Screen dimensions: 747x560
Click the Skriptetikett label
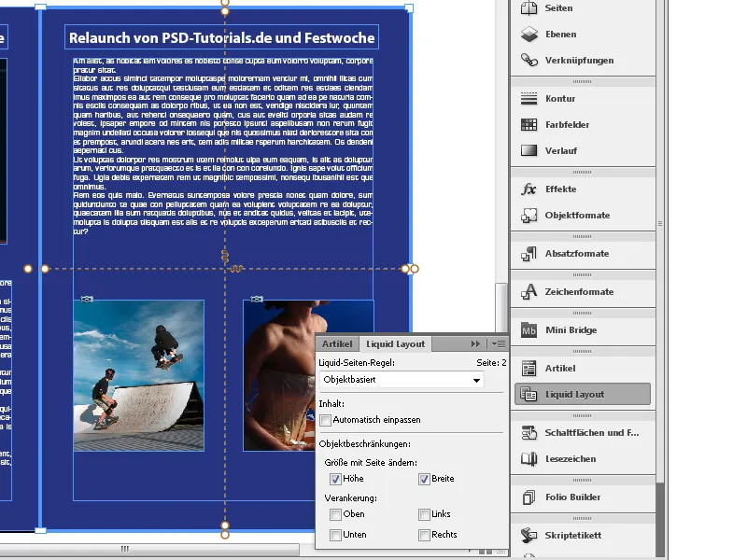click(573, 535)
